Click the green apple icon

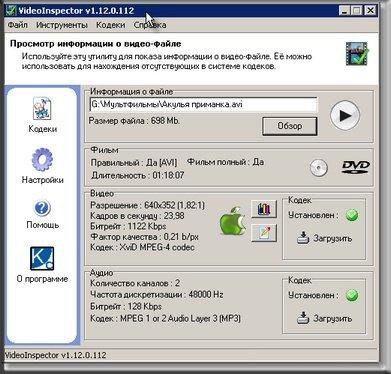point(233,221)
